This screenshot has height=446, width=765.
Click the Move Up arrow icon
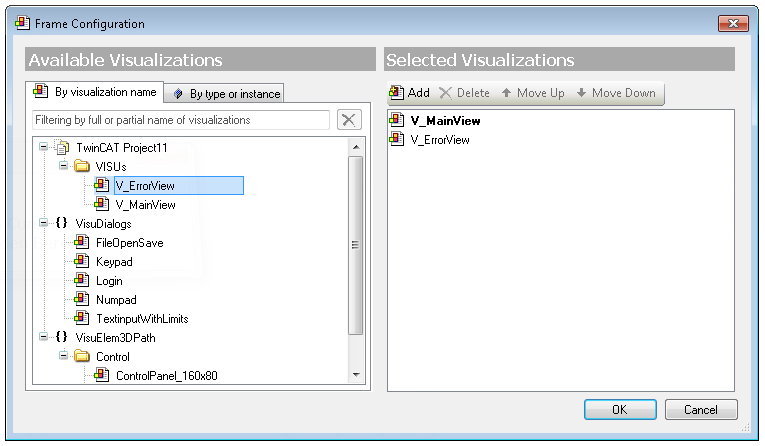[x=506, y=92]
